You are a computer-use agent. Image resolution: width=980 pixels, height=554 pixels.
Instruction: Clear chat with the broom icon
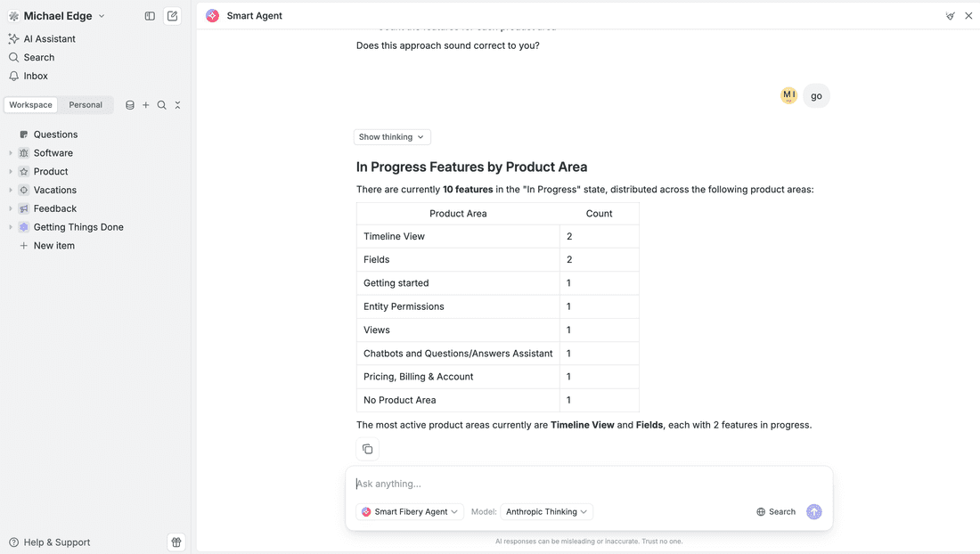coord(950,16)
